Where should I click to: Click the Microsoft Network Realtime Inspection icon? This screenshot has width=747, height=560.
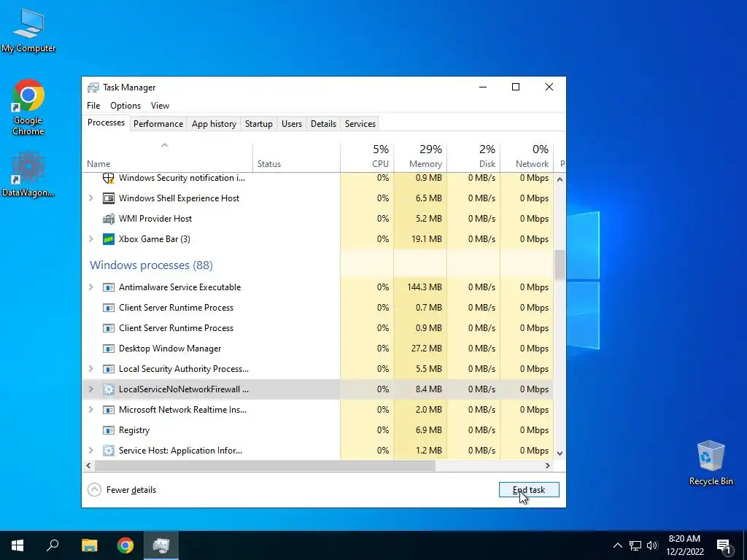(x=109, y=410)
